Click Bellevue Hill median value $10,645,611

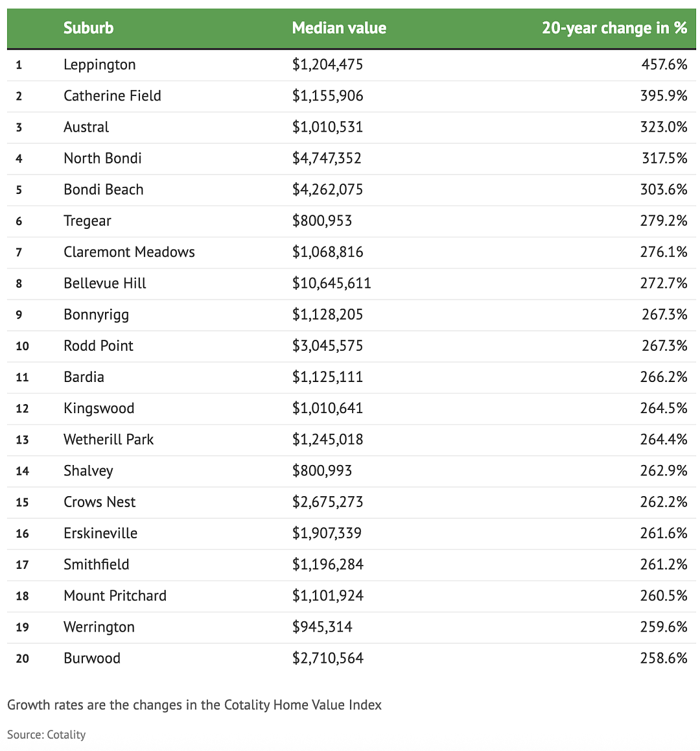[x=332, y=283]
